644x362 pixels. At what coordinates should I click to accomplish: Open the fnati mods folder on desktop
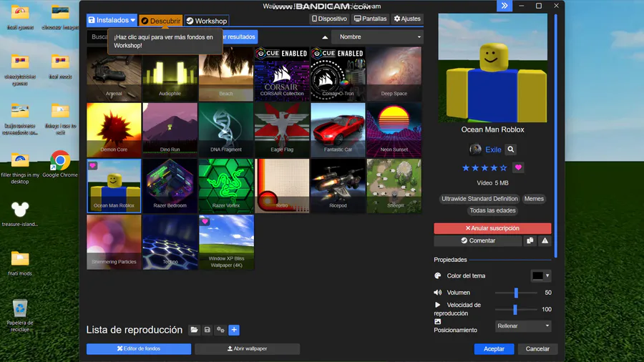tap(20, 263)
